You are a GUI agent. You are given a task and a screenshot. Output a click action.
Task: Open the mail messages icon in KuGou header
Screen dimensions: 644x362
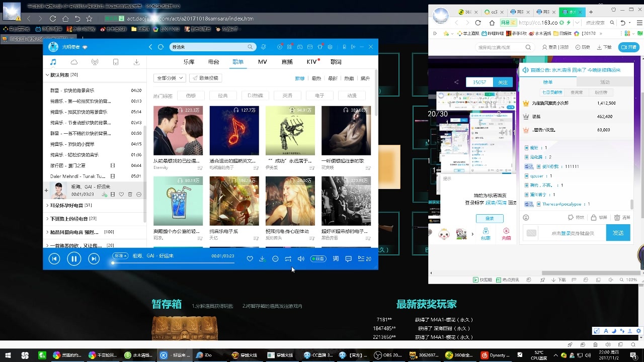310,47
